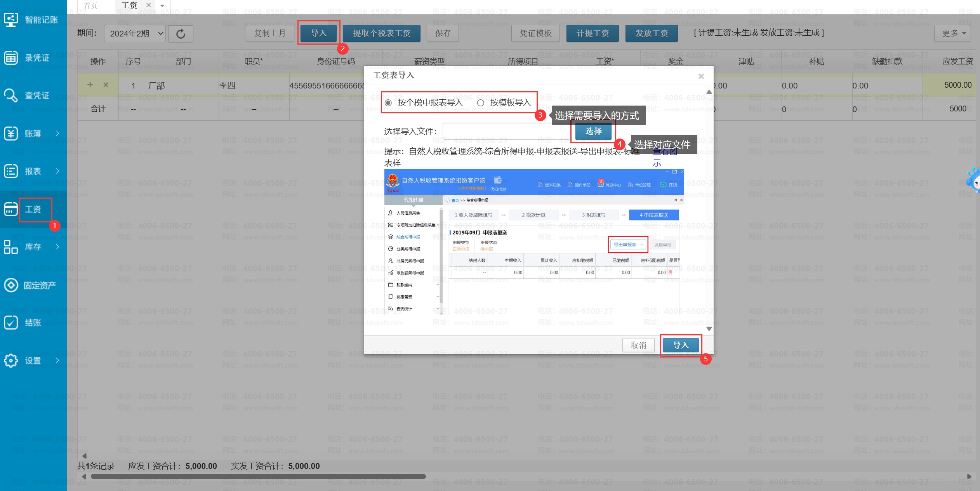980x491 pixels.
Task: Open the 结账 checkmark icon
Action: coord(11,323)
